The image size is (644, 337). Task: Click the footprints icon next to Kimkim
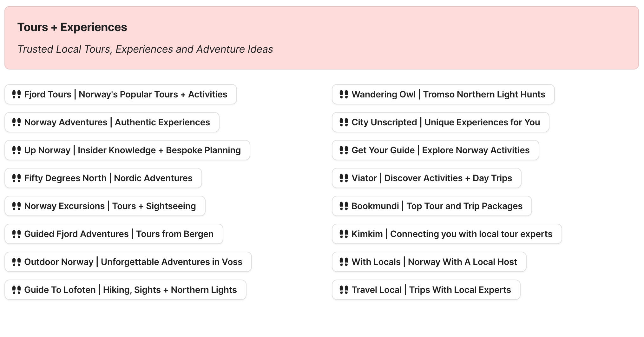tap(344, 234)
